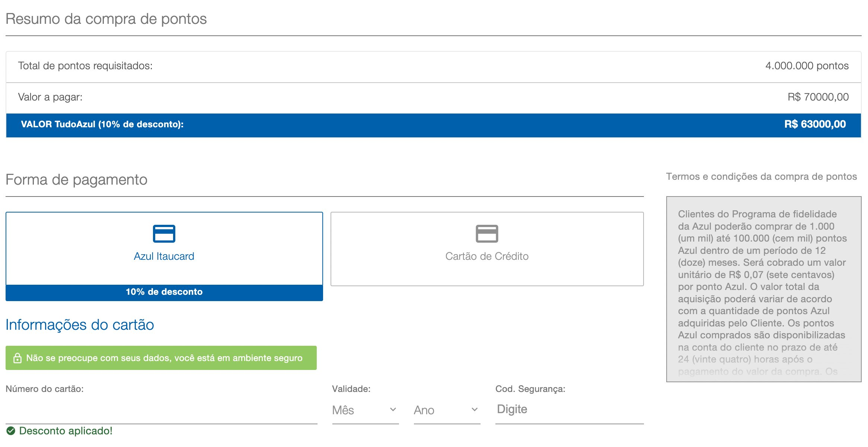Click the 'Termos e condições da compra de pontos' heading
The image size is (868, 447).
(x=762, y=177)
